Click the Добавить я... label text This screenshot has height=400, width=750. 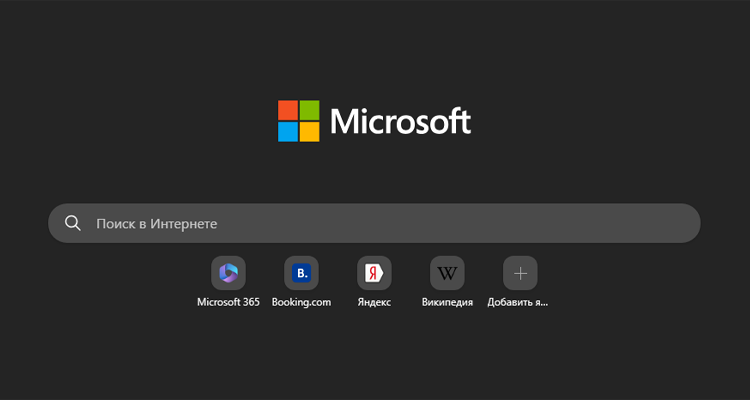tap(518, 302)
